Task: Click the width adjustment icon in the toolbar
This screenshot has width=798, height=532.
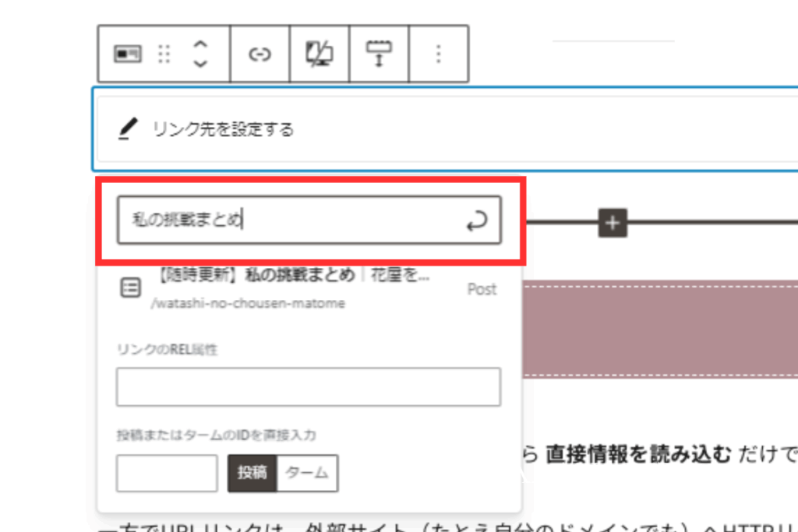Action: [x=379, y=53]
